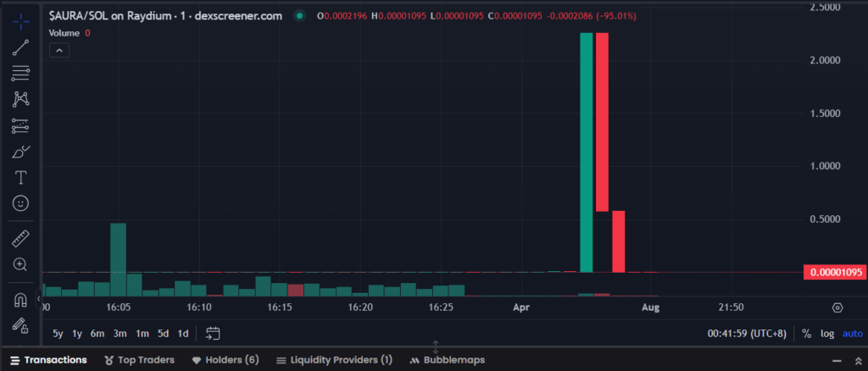This screenshot has width=868, height=371.
Task: Select the trend line drawing tool
Action: pyautogui.click(x=20, y=47)
